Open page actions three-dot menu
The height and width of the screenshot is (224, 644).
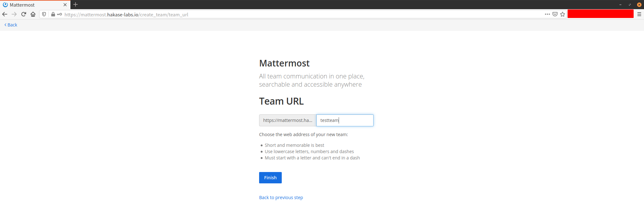pyautogui.click(x=547, y=14)
